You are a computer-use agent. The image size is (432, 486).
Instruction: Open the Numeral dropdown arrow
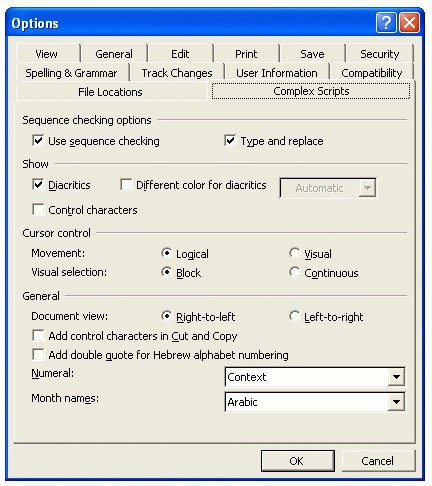tap(396, 377)
